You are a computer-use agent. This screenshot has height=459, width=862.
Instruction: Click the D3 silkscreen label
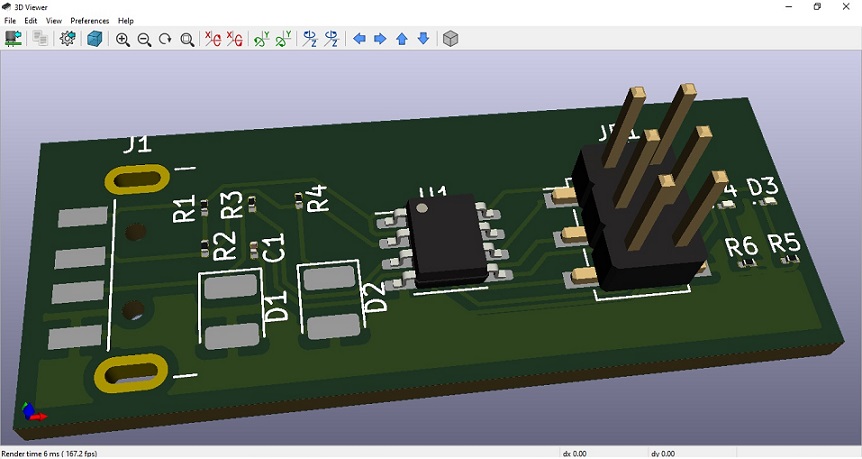pyautogui.click(x=762, y=187)
